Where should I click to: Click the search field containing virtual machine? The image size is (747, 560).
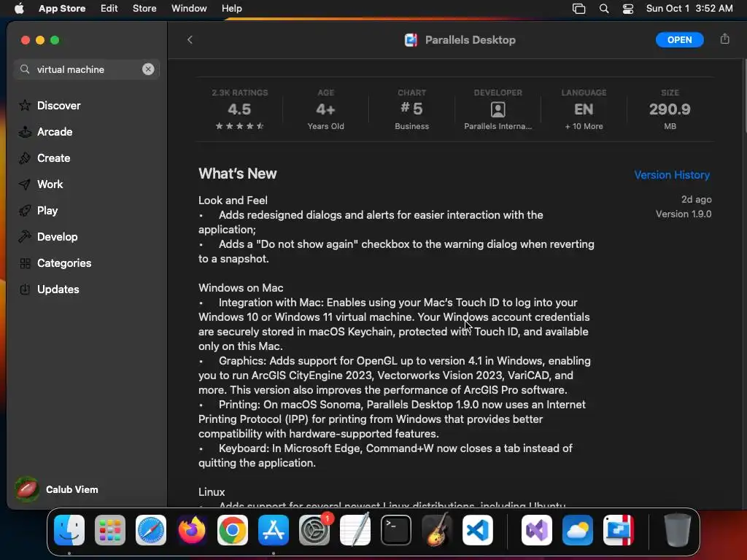[87, 69]
